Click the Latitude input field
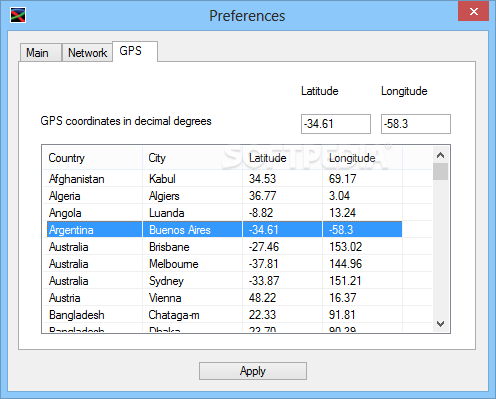Image resolution: width=496 pixels, height=399 pixels. point(336,124)
